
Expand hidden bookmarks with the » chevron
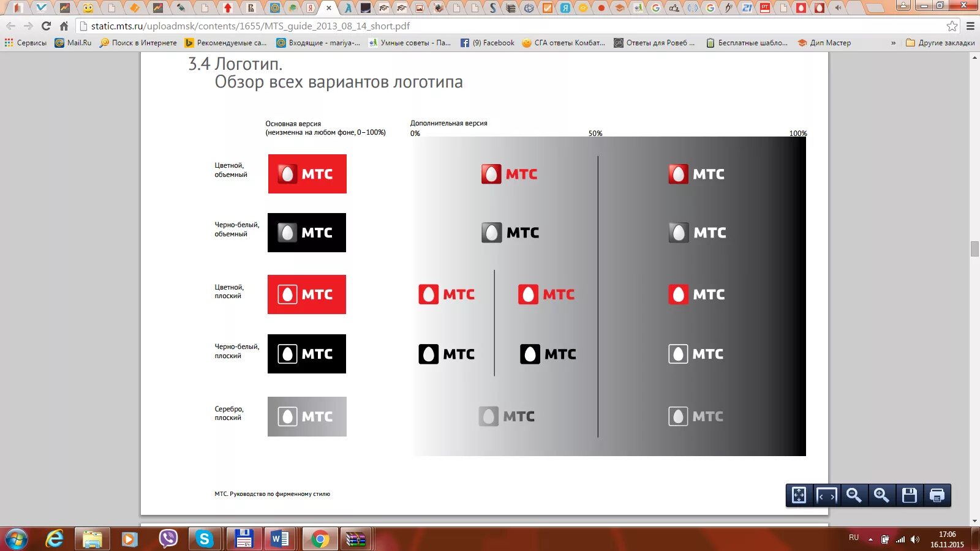893,43
